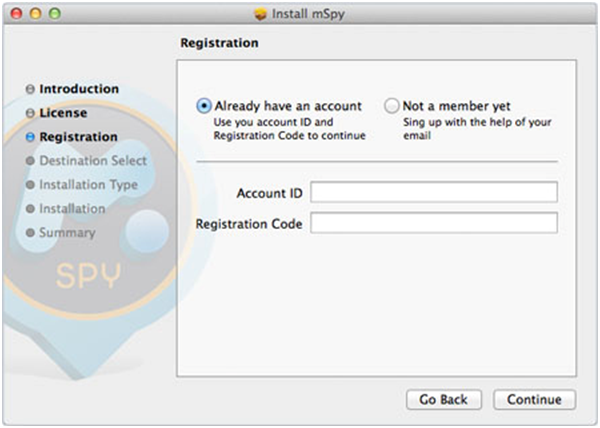Image resolution: width=600 pixels, height=428 pixels.
Task: Select the Registration step label
Action: click(x=78, y=137)
